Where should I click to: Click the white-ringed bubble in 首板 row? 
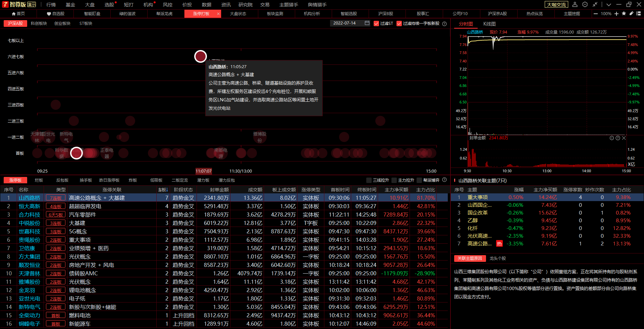pyautogui.click(x=76, y=153)
